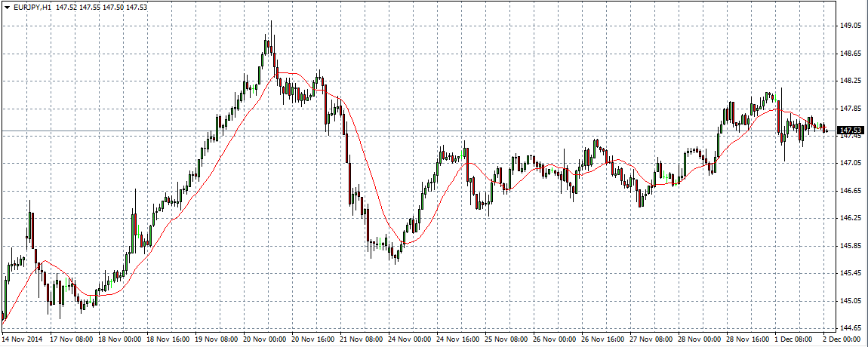The height and width of the screenshot is (347, 868).
Task: Pick the 146.25 price scale label
Action: point(850,218)
